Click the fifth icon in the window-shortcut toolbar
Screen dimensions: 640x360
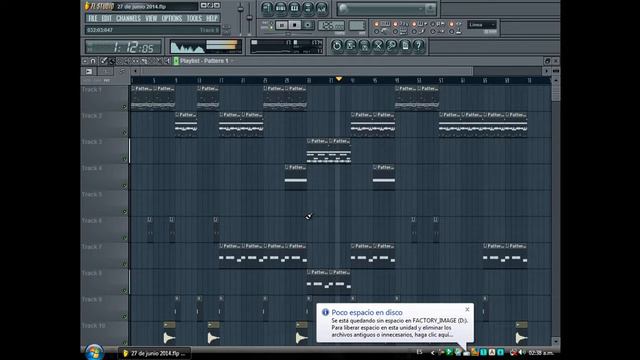[x=322, y=8]
